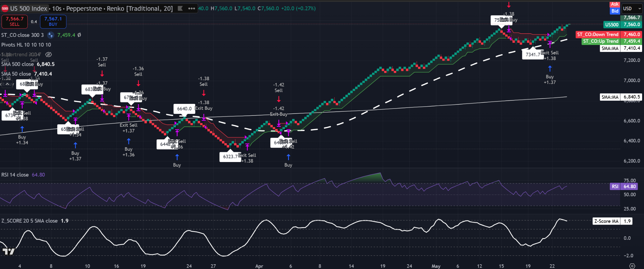Click the flag icon beside Renko title
This screenshot has height=269, width=644.
tap(180, 8)
